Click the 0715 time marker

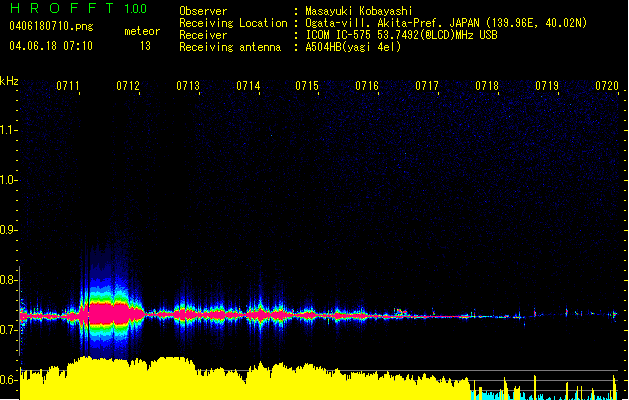point(307,86)
